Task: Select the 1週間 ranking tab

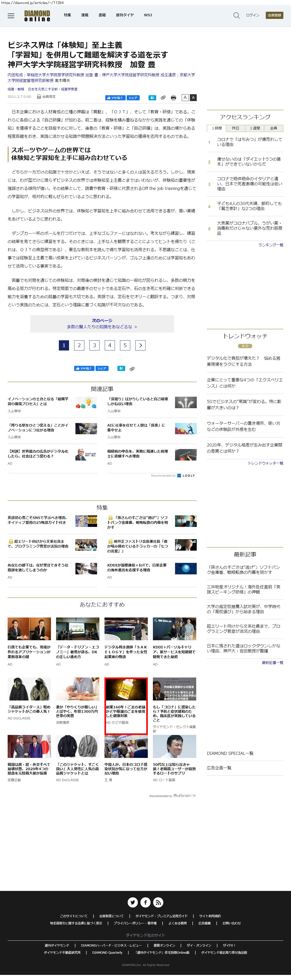Action: pyautogui.click(x=255, y=128)
